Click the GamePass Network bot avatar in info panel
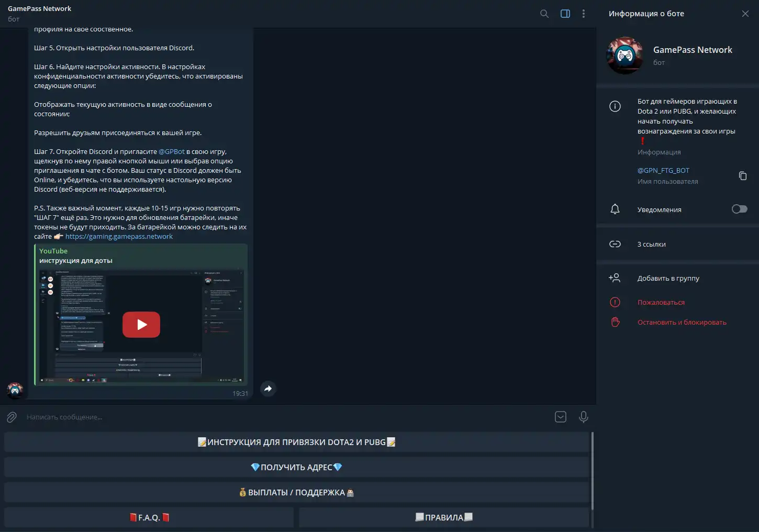This screenshot has height=532, width=759. (625, 55)
